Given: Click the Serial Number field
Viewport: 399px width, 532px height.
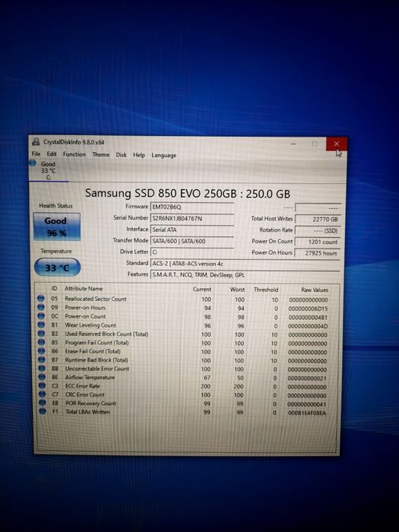Looking at the screenshot, I should coord(192,219).
